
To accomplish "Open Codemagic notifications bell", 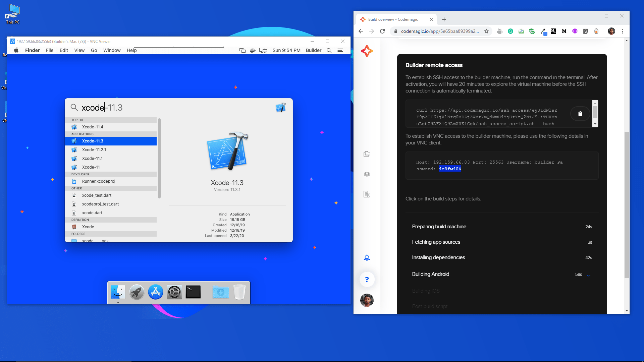I will pos(367,258).
